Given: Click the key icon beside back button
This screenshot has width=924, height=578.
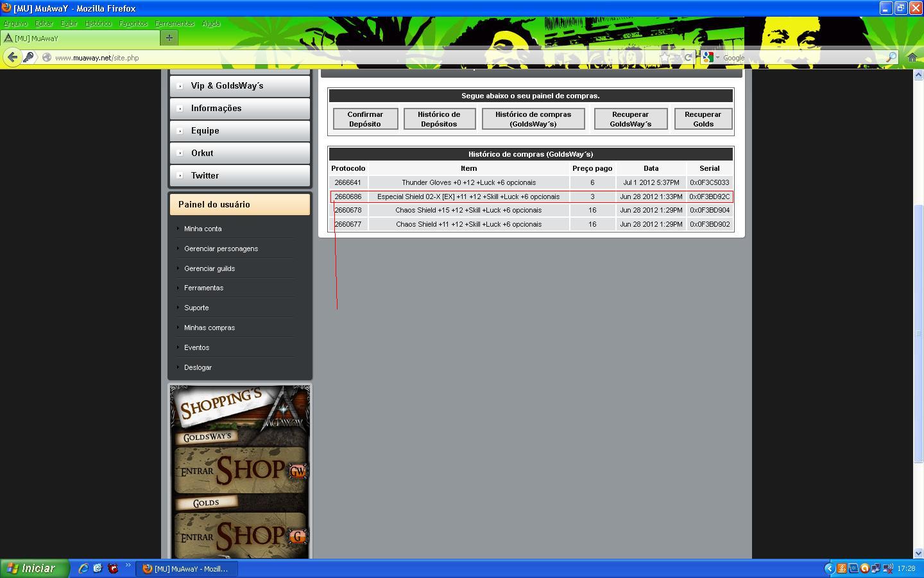Looking at the screenshot, I should coord(29,57).
